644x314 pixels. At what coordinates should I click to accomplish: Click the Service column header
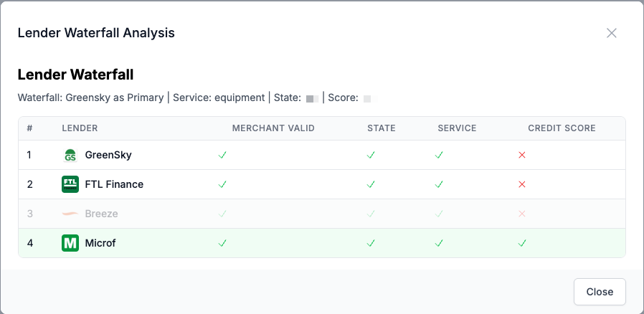457,128
